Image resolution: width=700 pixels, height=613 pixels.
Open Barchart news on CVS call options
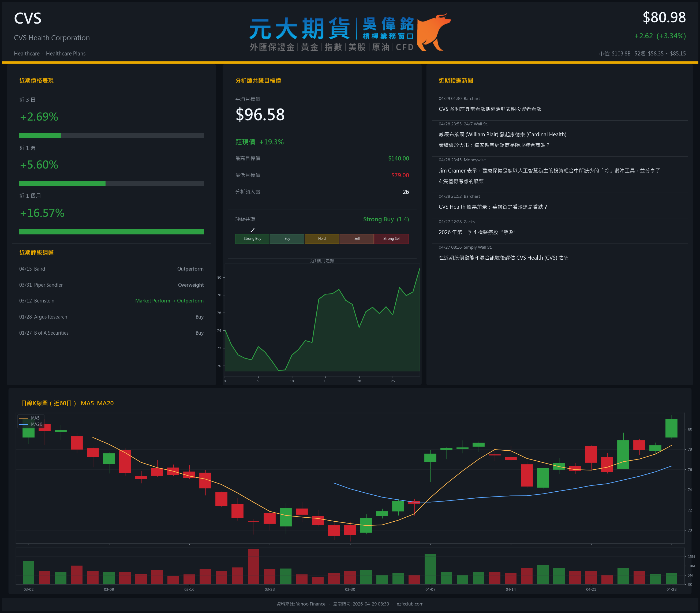(x=490, y=109)
